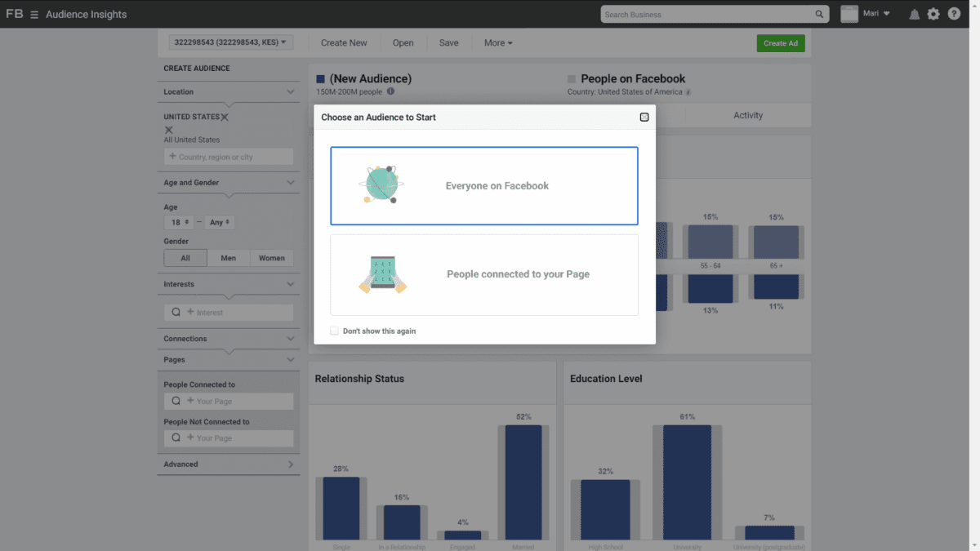Select the Women gender option
Image resolution: width=980 pixels, height=551 pixels.
pos(272,258)
